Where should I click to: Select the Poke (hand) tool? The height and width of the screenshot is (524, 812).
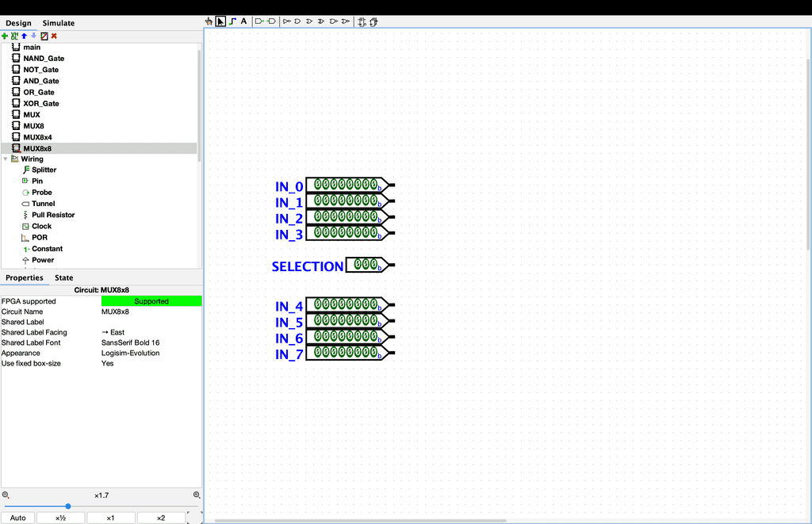tap(209, 21)
